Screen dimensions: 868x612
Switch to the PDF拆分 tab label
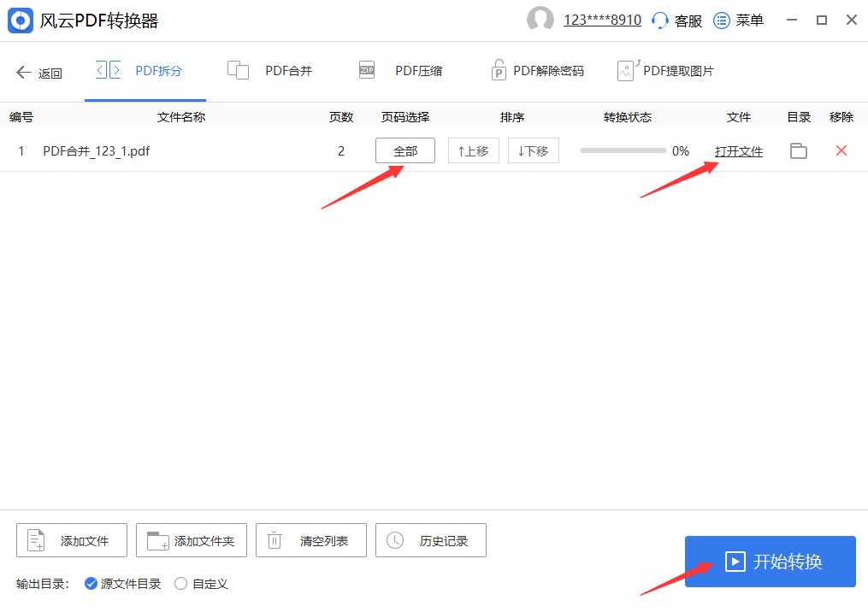click(x=158, y=71)
